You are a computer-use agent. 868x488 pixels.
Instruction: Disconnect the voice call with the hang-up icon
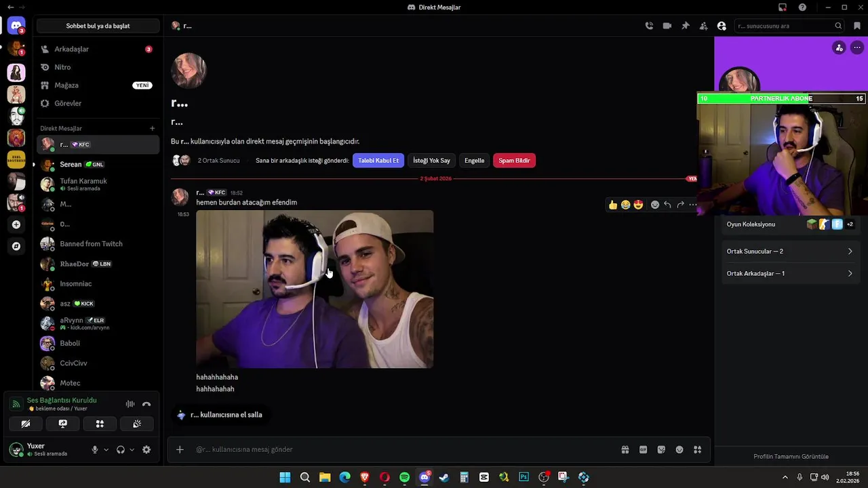(x=146, y=404)
